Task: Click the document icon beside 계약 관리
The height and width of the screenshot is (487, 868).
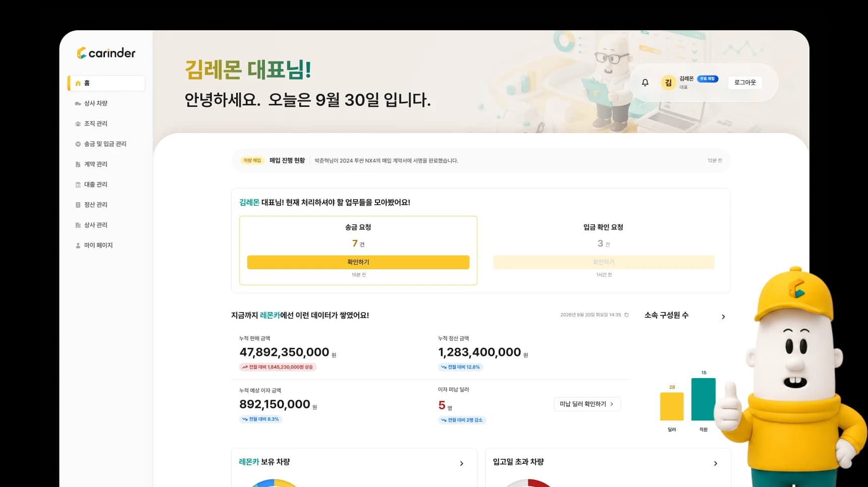Action: [78, 164]
